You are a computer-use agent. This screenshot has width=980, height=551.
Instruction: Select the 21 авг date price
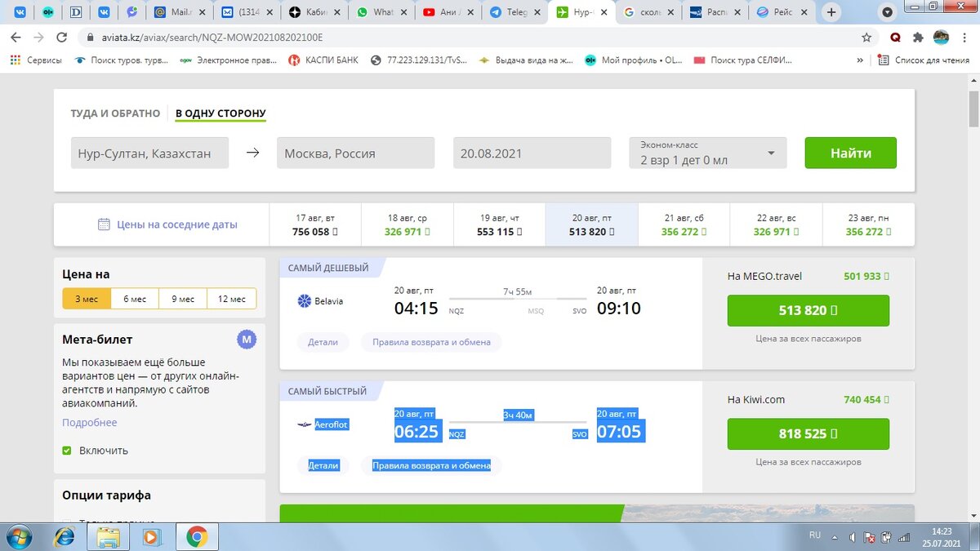[x=684, y=224]
